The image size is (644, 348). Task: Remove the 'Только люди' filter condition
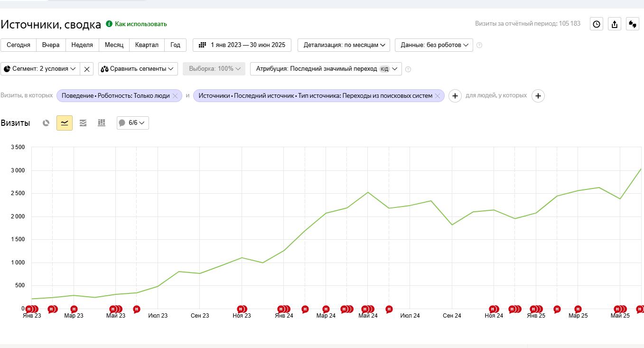coord(175,96)
